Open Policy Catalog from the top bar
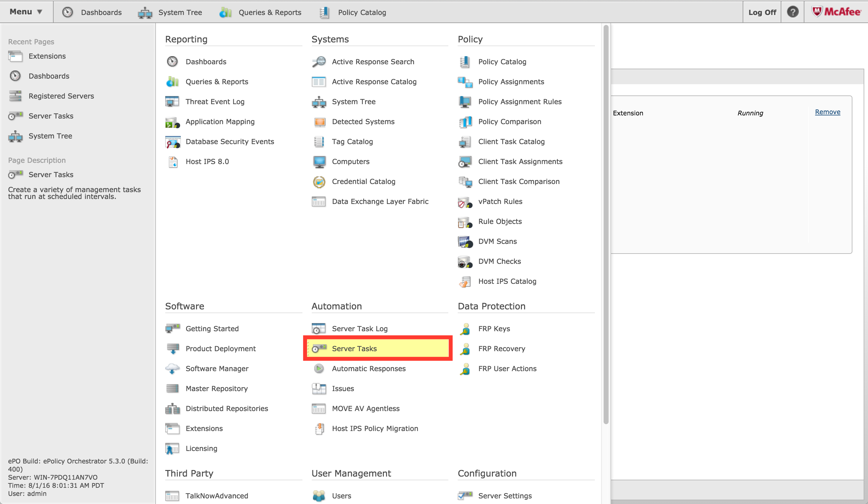 click(x=362, y=12)
